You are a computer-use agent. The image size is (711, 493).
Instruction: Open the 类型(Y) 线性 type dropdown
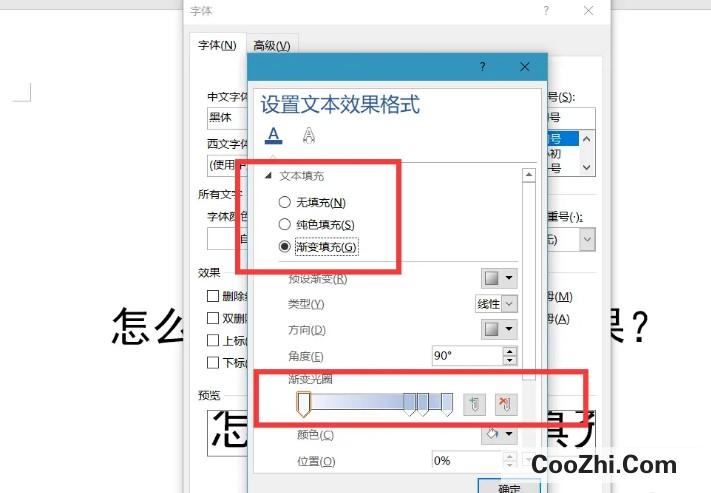pyautogui.click(x=496, y=304)
